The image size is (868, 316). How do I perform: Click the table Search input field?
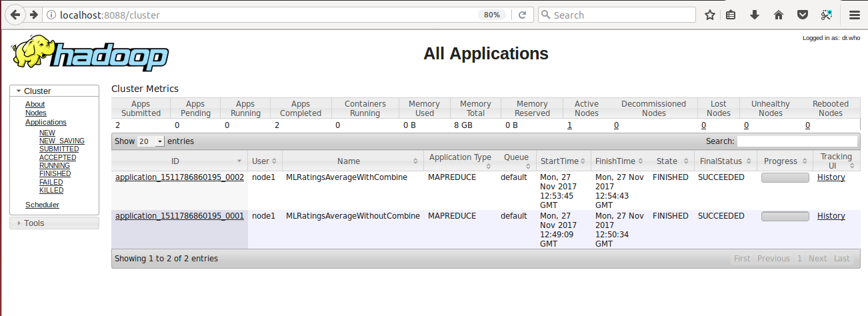coord(797,141)
